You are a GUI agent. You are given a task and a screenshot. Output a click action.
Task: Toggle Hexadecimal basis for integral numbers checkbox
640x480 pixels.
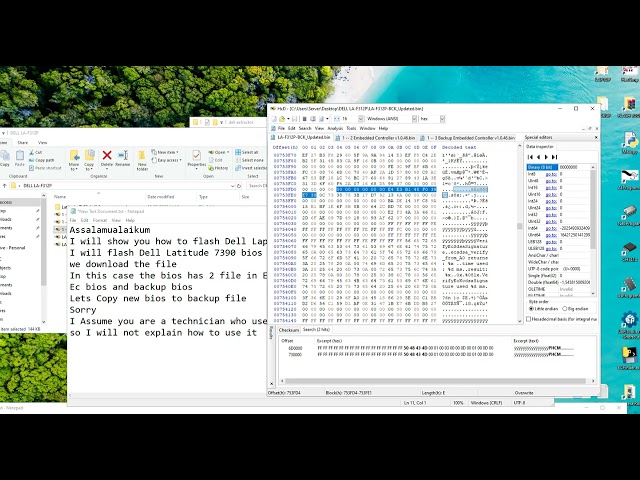point(529,319)
